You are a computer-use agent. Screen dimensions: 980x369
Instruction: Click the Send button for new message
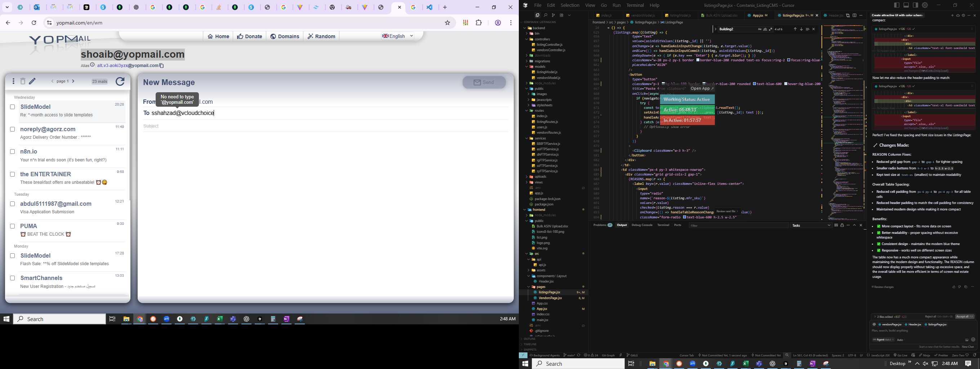click(484, 83)
